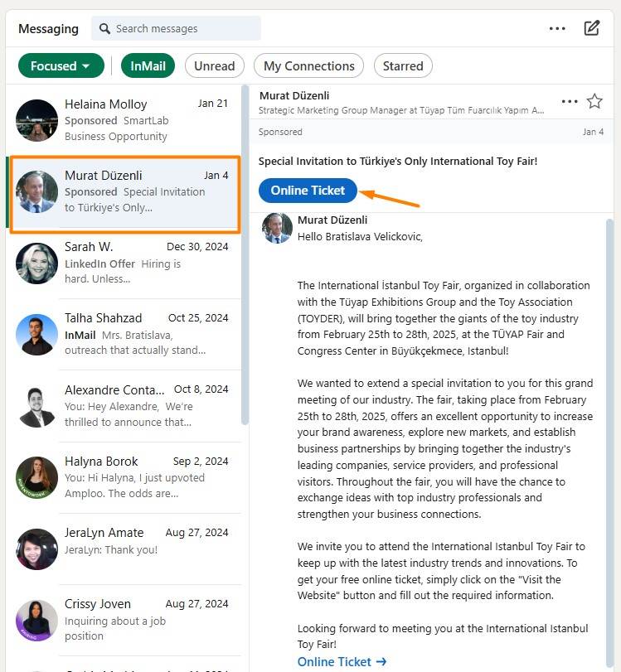Click the Sponsored label in message header
The image size is (621, 672).
(280, 132)
